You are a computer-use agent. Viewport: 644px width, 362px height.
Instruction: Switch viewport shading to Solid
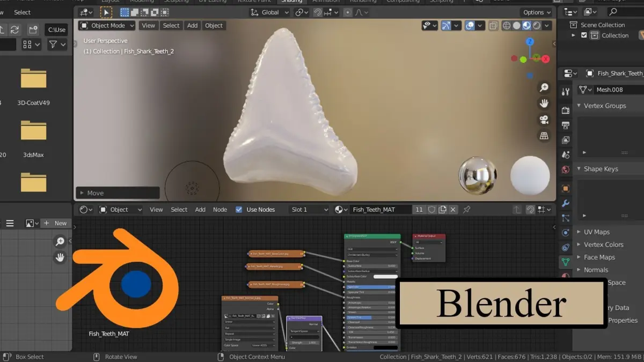516,25
